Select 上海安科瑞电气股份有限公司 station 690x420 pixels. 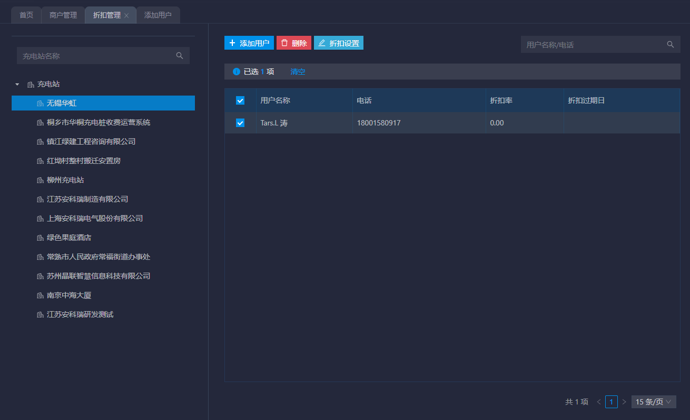95,218
